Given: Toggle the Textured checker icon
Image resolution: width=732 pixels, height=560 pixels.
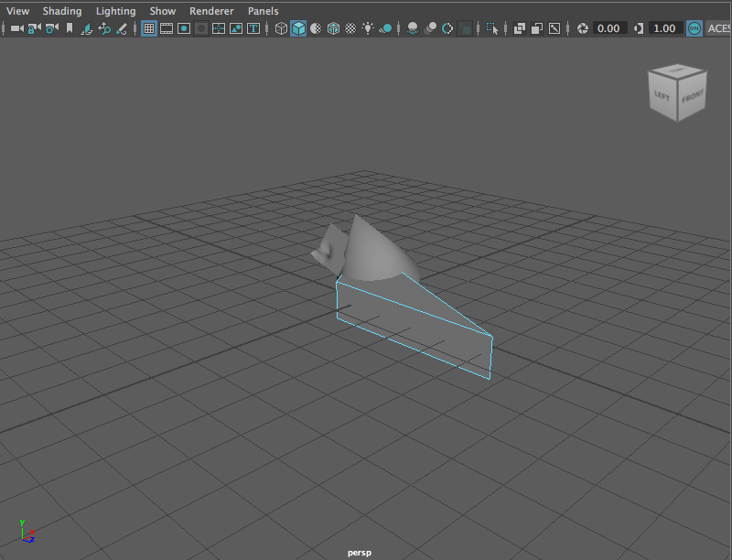Looking at the screenshot, I should point(350,28).
